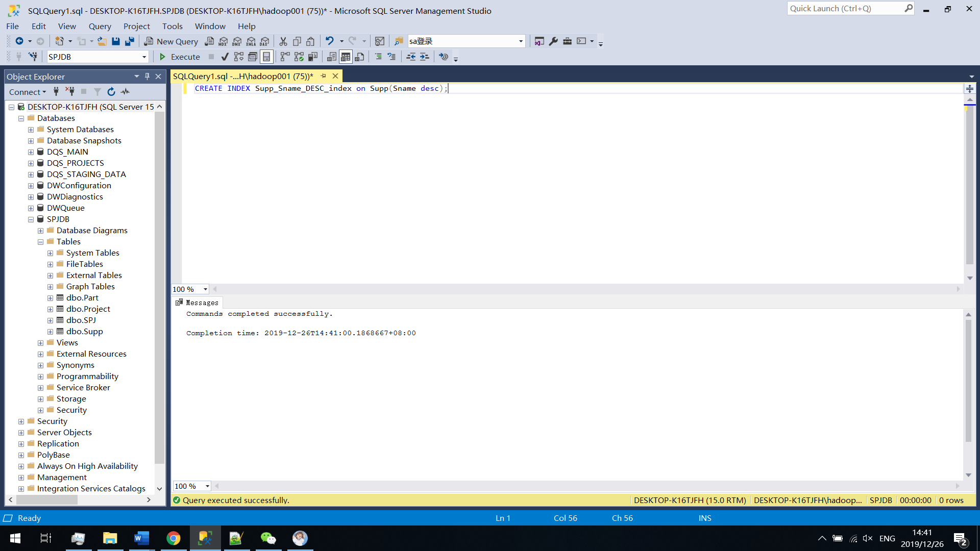This screenshot has height=551, width=980.
Task: Click the Cut scissors icon
Action: (283, 41)
